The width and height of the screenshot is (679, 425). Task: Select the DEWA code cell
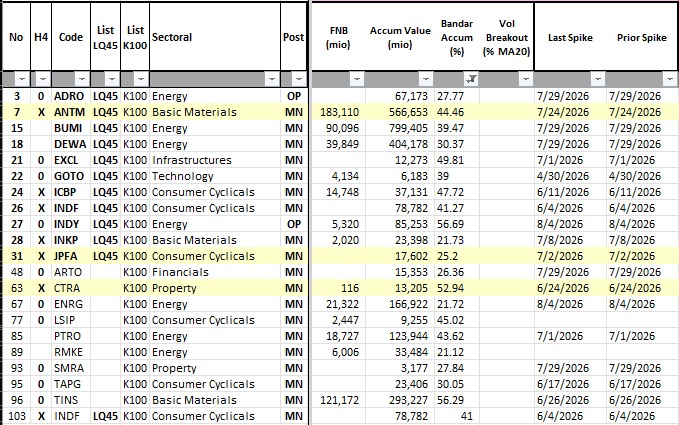point(71,144)
